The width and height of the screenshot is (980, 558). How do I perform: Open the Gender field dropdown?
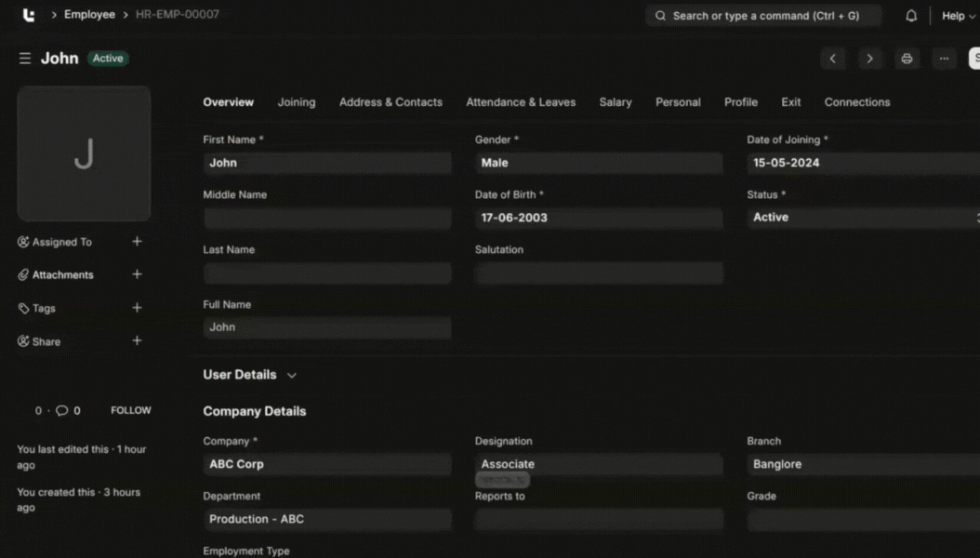pyautogui.click(x=599, y=163)
